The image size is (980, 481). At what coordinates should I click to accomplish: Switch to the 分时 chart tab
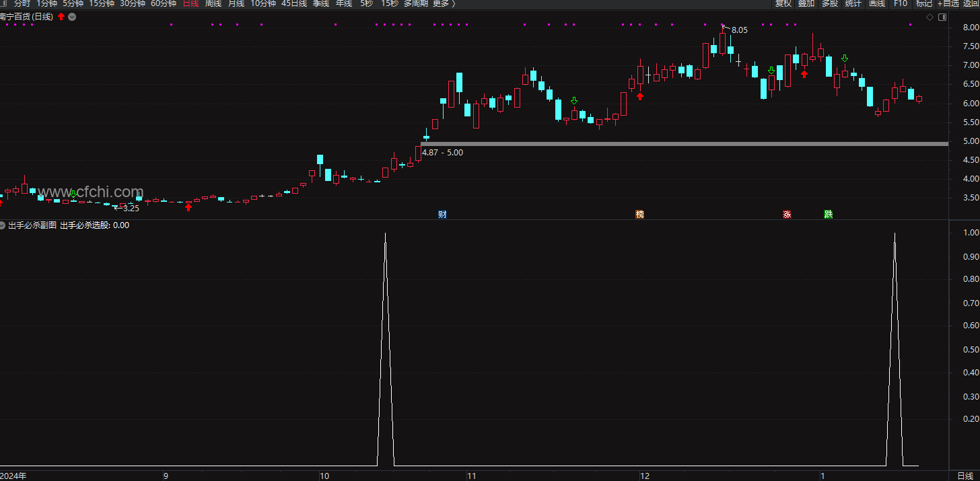coord(22,4)
